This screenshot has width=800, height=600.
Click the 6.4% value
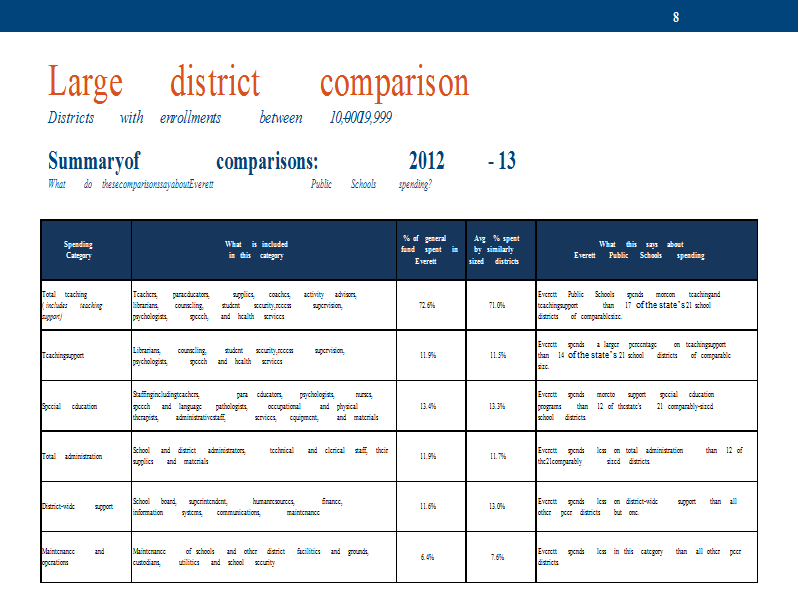point(427,558)
